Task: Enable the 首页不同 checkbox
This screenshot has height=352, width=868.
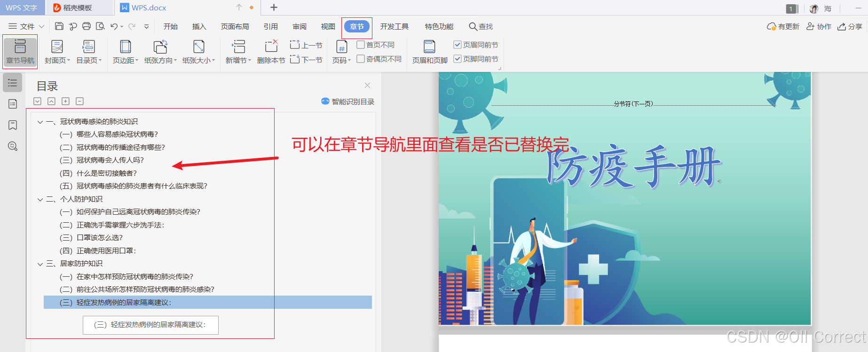Action: tap(361, 45)
